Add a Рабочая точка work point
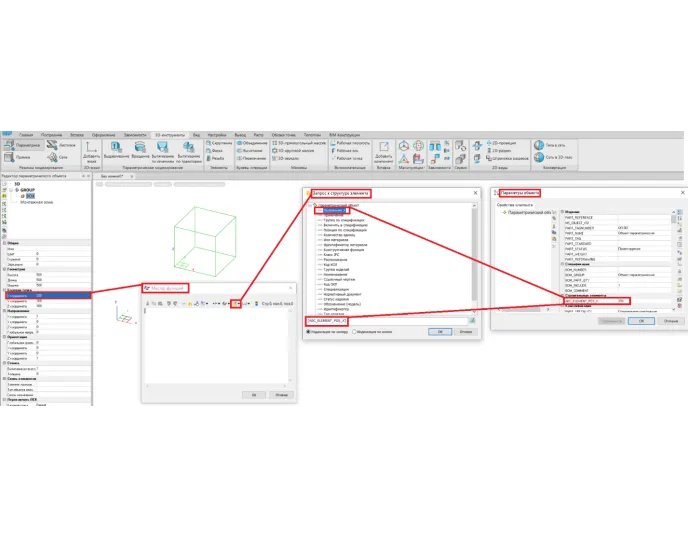This screenshot has height=537, width=688. pos(347,158)
